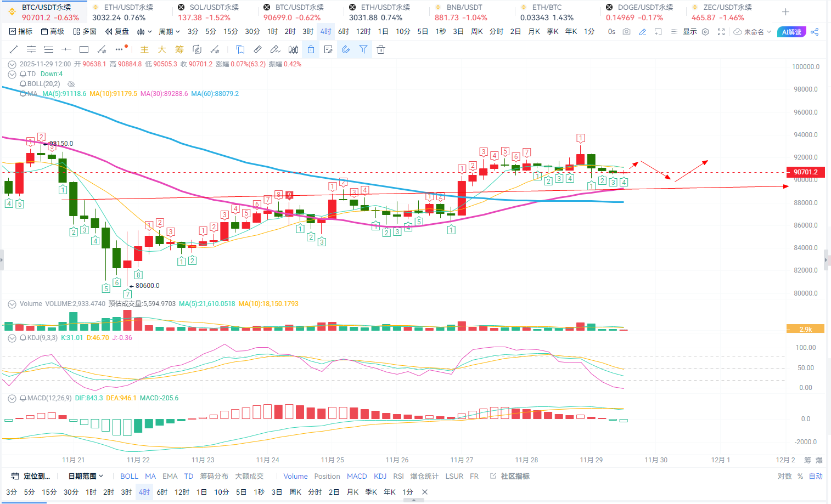Click the AI解读 button
831x504 pixels.
[x=791, y=32]
